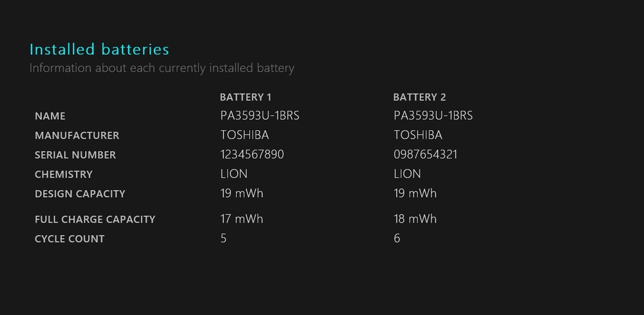Click the subtitle about currently installed battery
The height and width of the screenshot is (315, 644).
162,68
